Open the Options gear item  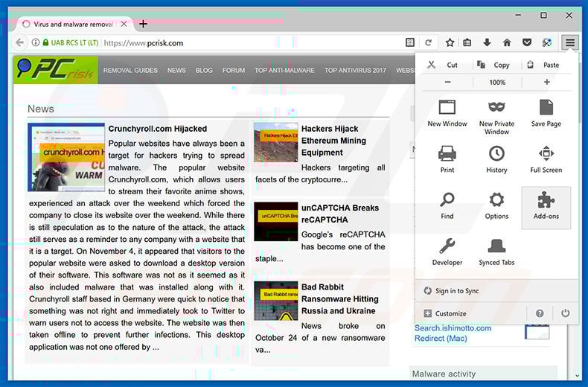[496, 206]
